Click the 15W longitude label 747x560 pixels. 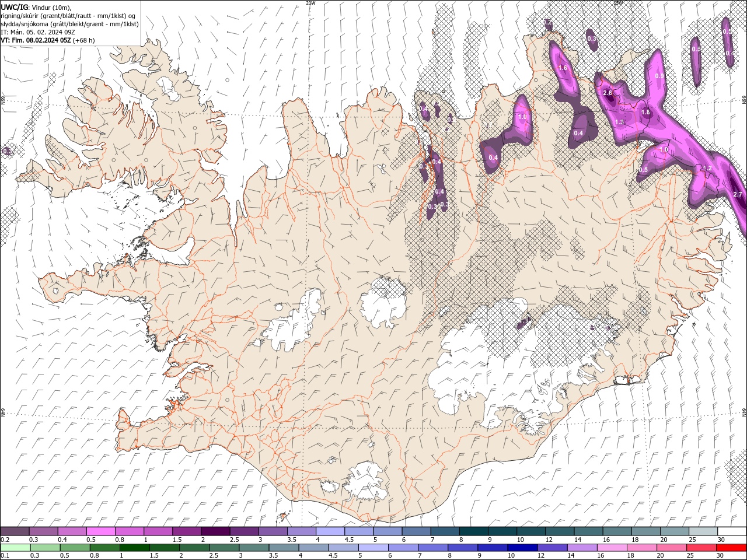click(x=617, y=3)
